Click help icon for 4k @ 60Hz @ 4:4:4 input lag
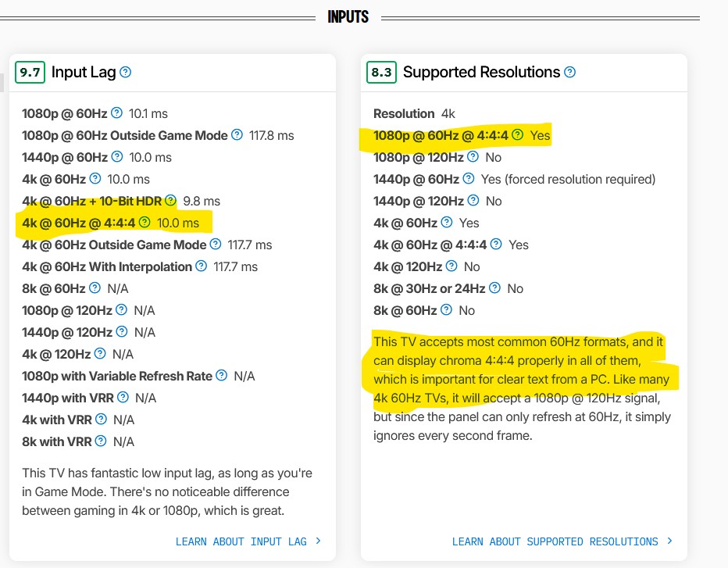This screenshot has height=568, width=728. (x=145, y=223)
